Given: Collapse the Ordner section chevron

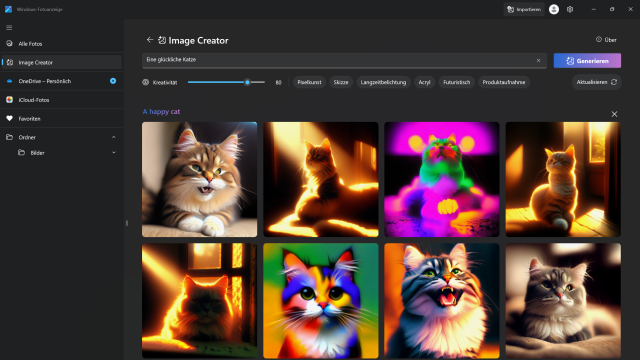Looking at the screenshot, I should tap(113, 137).
